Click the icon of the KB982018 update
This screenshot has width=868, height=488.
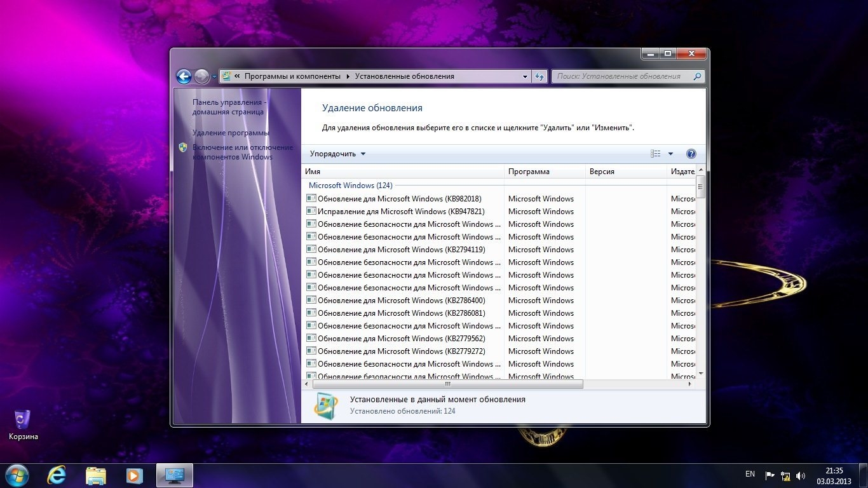311,198
